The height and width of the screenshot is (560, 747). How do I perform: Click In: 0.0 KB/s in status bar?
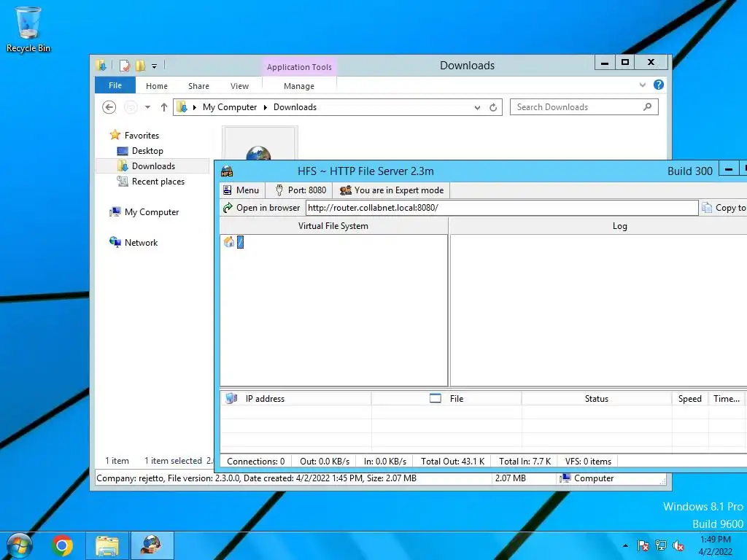coord(385,461)
